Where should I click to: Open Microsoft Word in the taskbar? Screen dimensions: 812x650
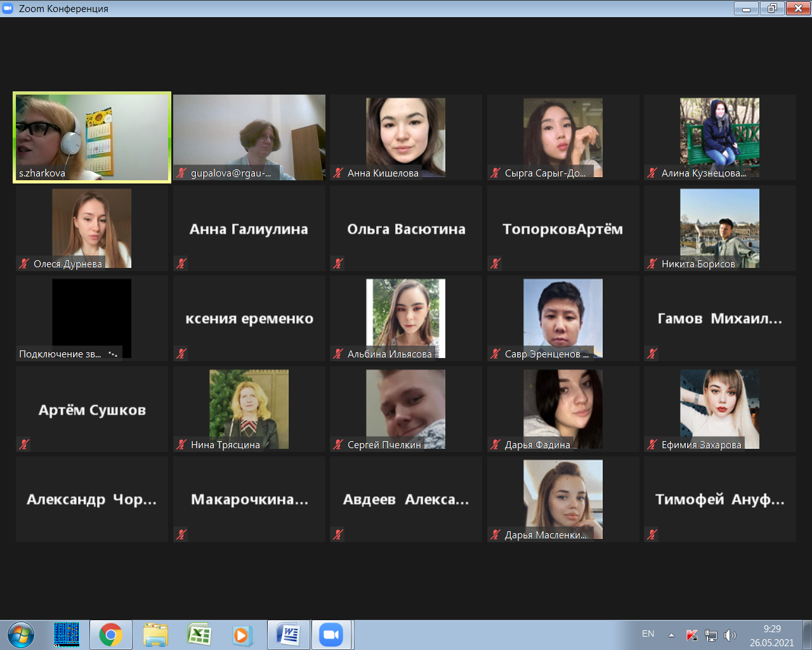point(289,635)
